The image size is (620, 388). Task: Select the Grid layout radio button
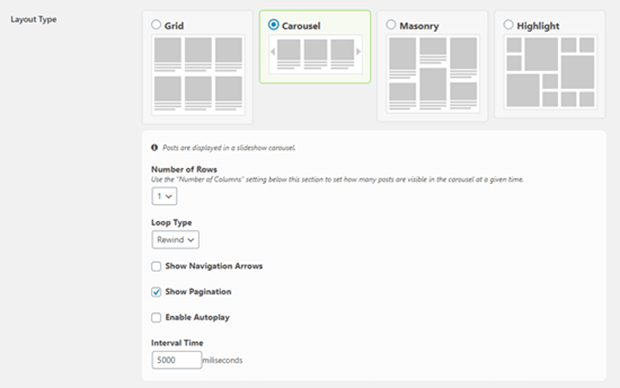pos(156,25)
